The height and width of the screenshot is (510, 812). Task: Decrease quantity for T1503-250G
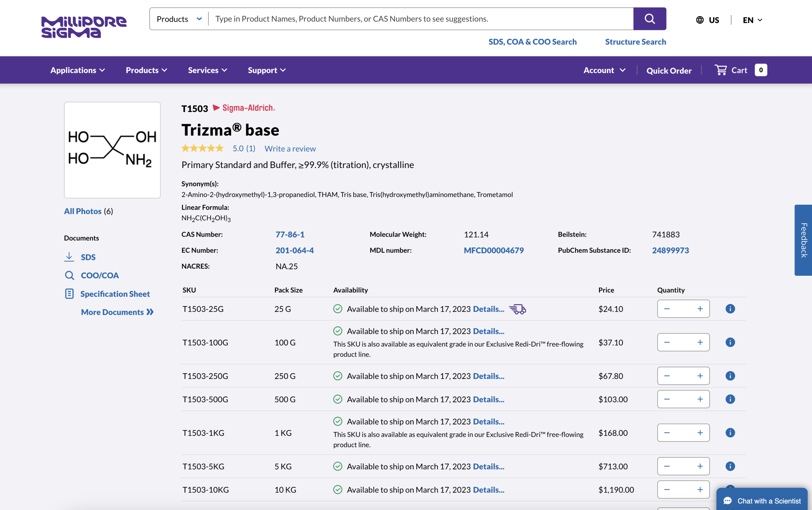667,376
